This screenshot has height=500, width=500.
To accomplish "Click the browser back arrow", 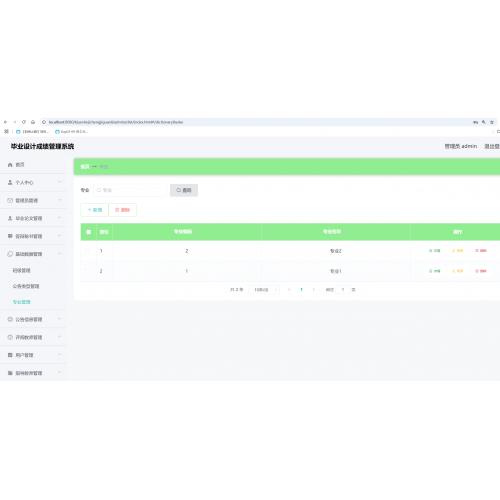I will click(x=5, y=122).
